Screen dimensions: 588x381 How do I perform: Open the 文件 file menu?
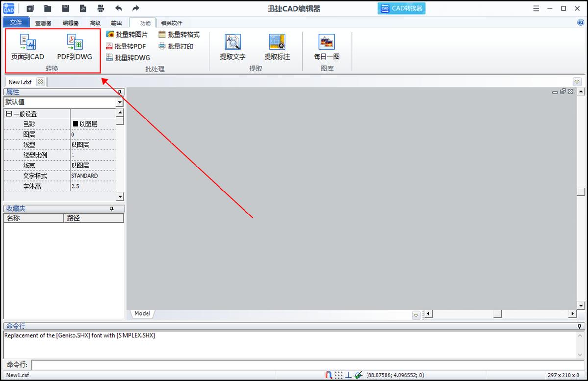pyautogui.click(x=16, y=22)
